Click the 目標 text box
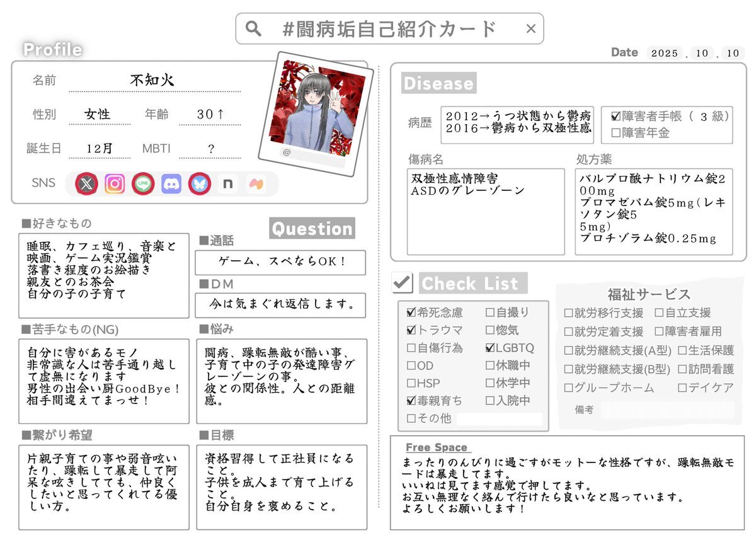The width and height of the screenshot is (756, 540). tap(282, 487)
